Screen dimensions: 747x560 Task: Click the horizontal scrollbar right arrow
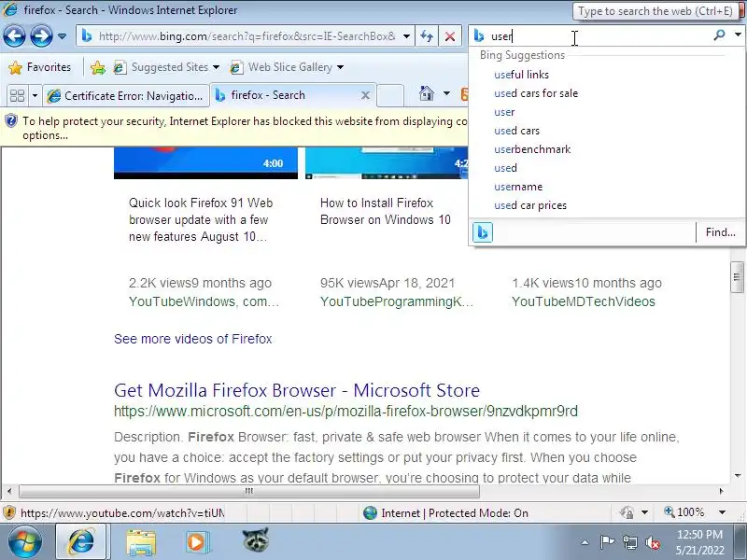pos(721,491)
